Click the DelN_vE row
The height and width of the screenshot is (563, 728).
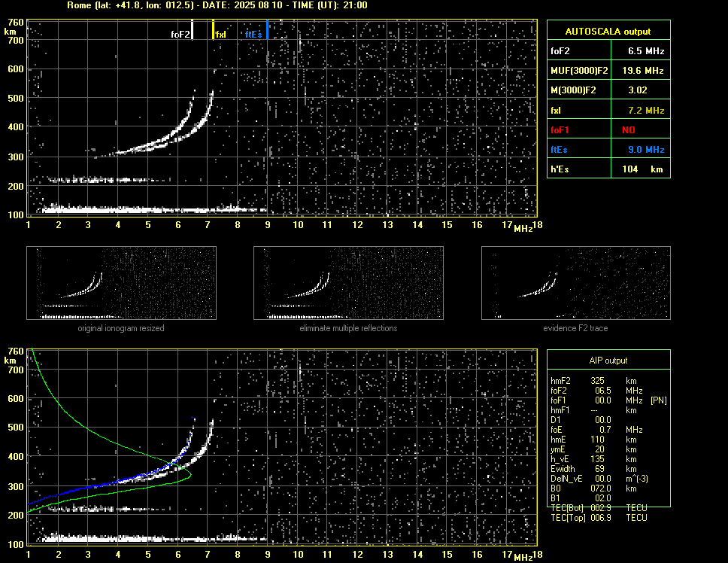pos(599,479)
